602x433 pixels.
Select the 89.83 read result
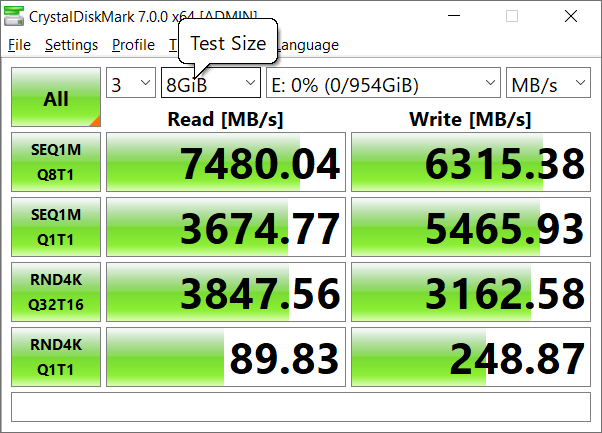click(x=226, y=357)
